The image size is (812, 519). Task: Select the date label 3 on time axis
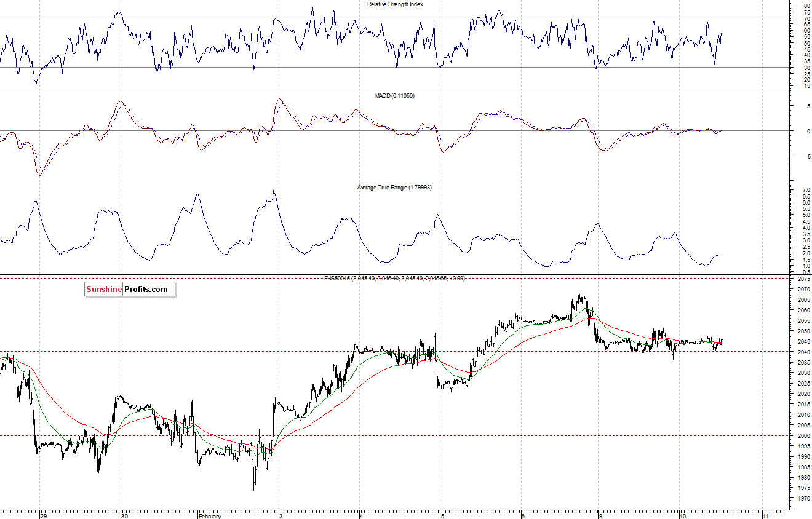tap(281, 515)
